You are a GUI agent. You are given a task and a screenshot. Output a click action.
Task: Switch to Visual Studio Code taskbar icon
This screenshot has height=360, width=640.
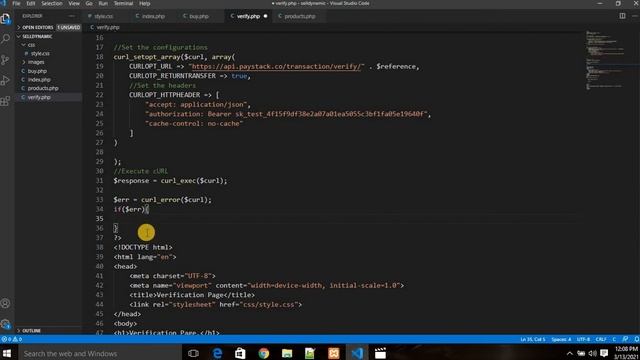point(357,353)
